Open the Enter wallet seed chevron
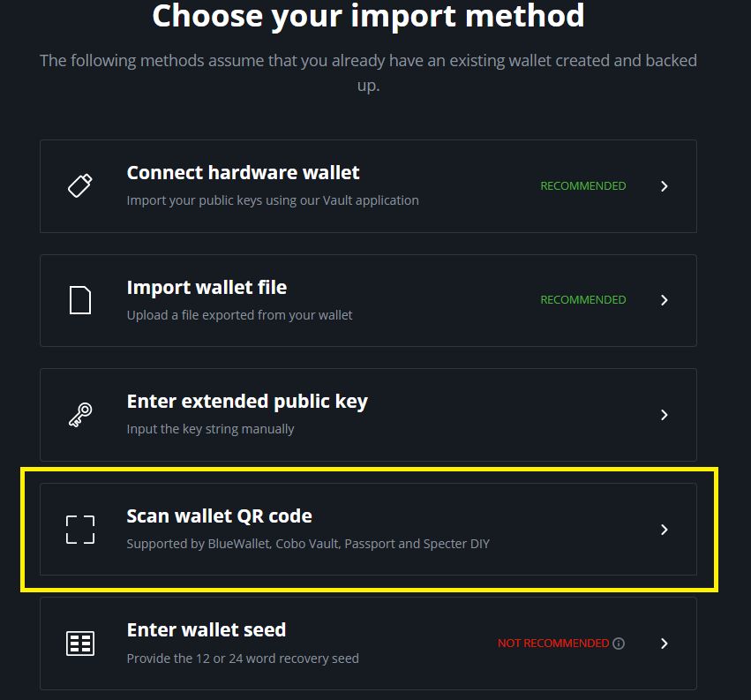 click(x=665, y=644)
